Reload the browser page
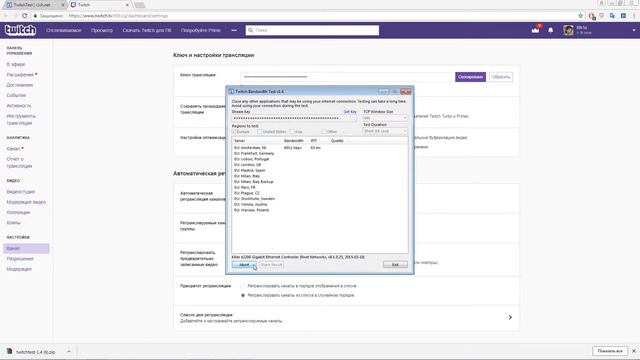 [24, 16]
